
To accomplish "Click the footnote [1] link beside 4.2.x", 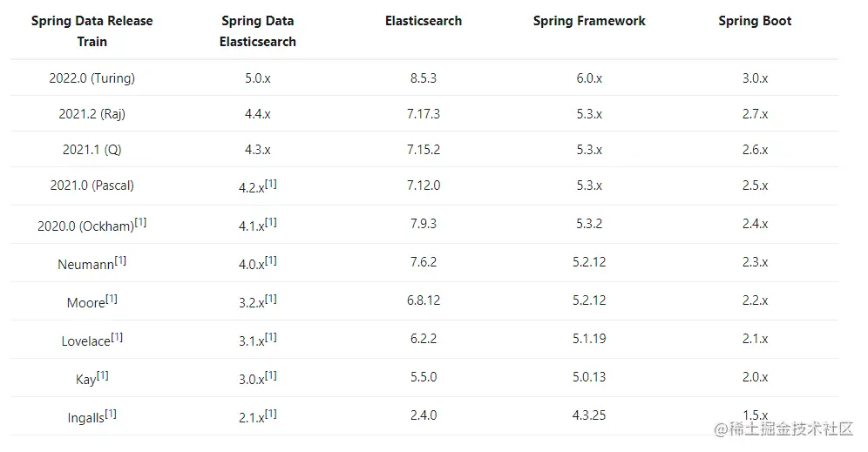I will [x=271, y=184].
